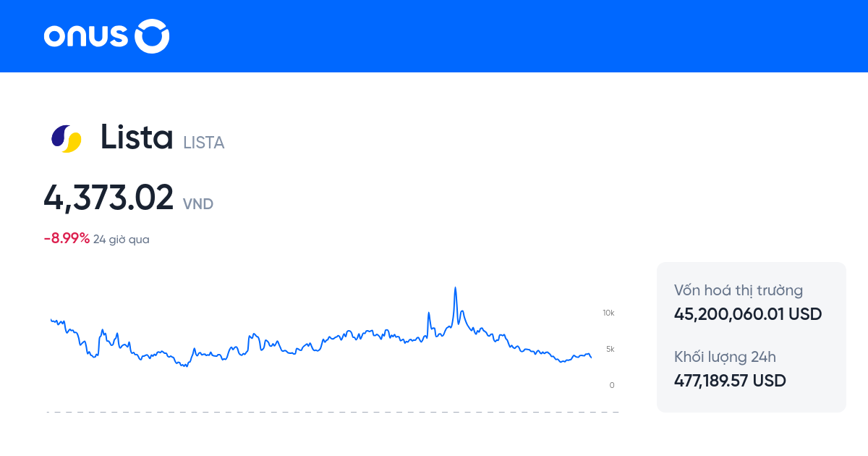Click the "24 giờ qua" label
The image size is (868, 456).
[x=122, y=240]
